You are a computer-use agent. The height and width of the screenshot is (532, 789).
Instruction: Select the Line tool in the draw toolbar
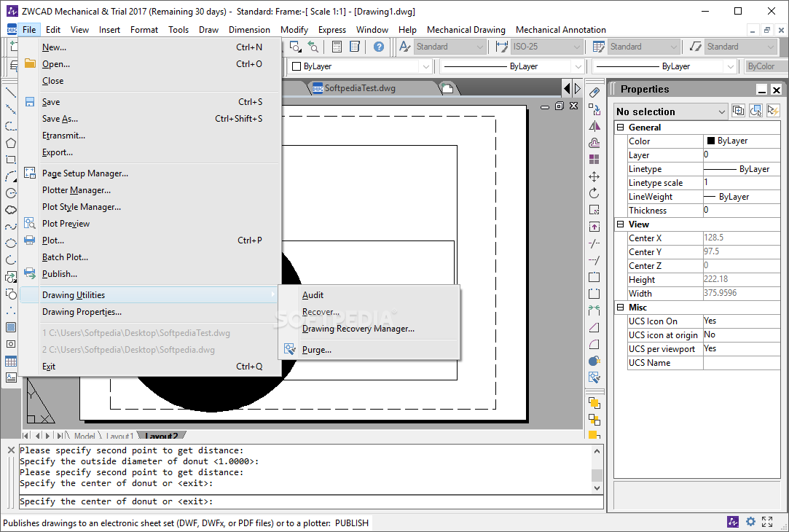11,93
